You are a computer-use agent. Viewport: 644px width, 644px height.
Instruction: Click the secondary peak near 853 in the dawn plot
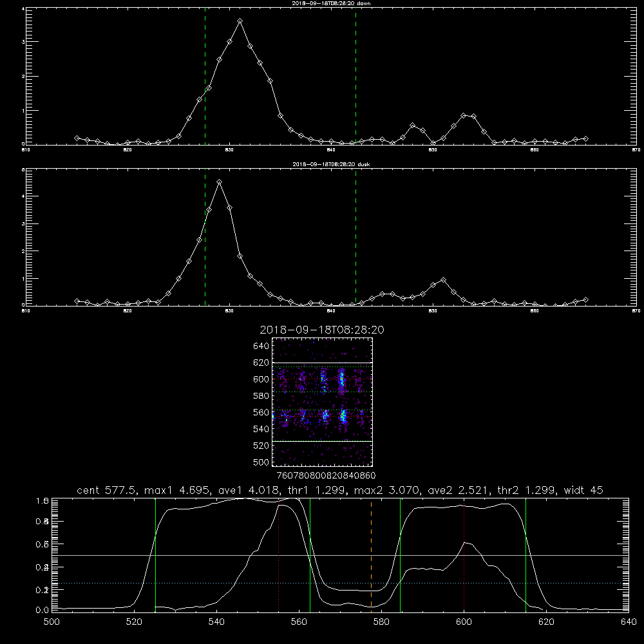tap(464, 116)
